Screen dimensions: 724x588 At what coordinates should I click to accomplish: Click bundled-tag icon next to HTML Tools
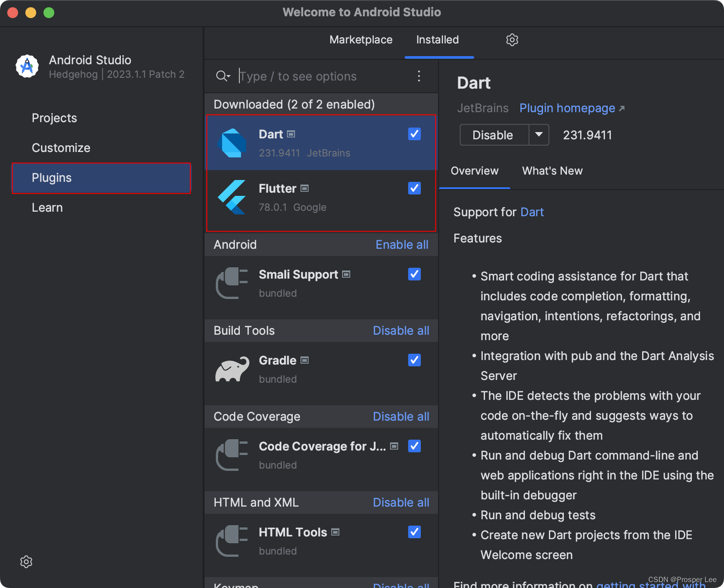[x=335, y=532]
